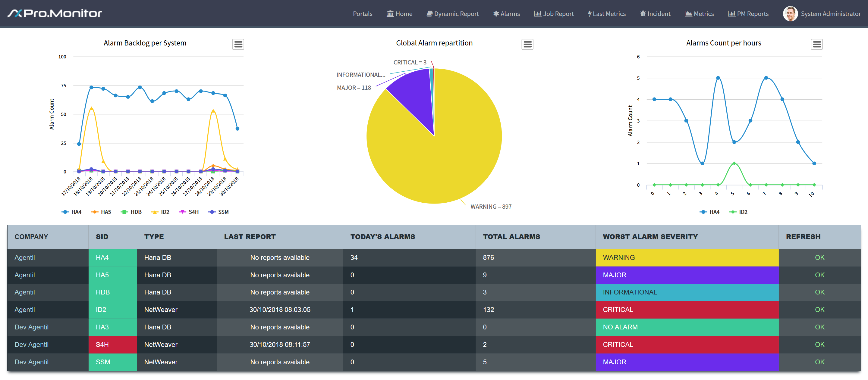Open Global Alarm repartition chart menu
This screenshot has width=868, height=380.
click(x=527, y=44)
